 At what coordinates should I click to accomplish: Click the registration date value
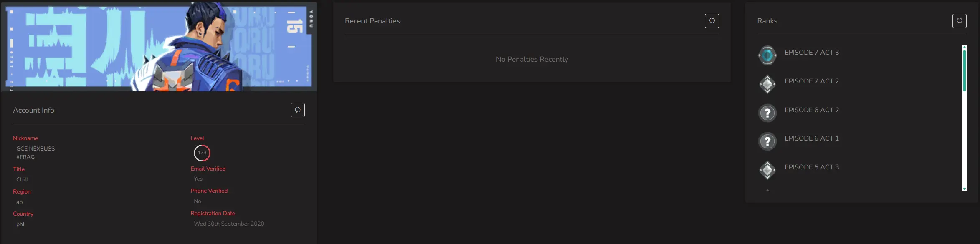click(x=229, y=224)
